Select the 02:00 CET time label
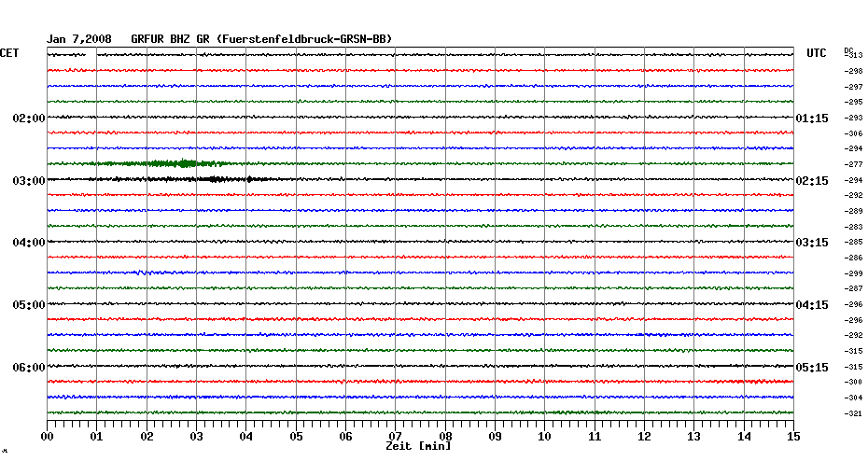The width and height of the screenshot is (868, 461). pyautogui.click(x=29, y=119)
